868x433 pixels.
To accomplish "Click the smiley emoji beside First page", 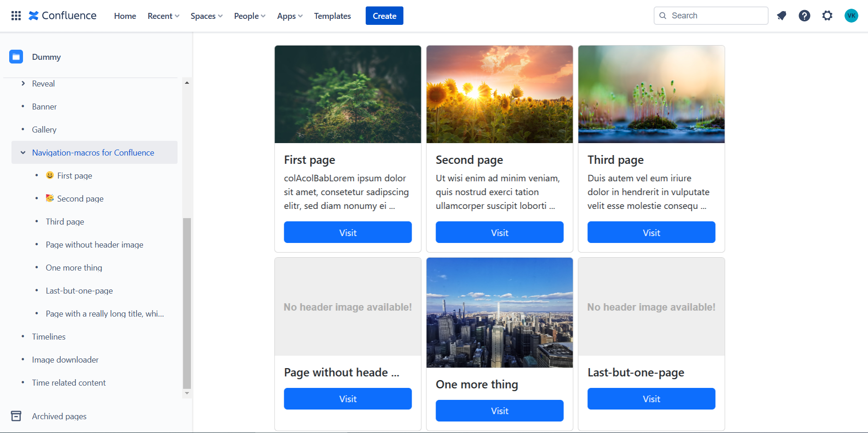I will (x=50, y=175).
